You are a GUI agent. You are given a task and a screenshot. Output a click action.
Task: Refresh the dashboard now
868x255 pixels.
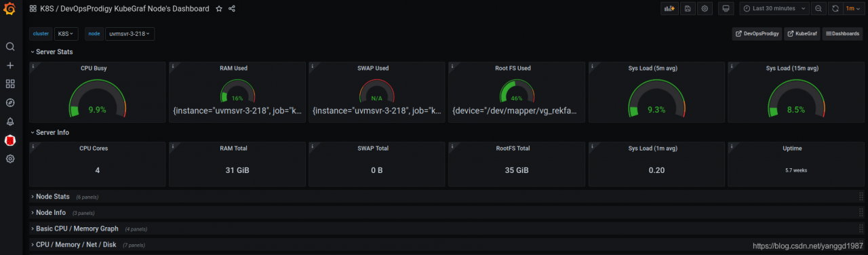pos(835,9)
